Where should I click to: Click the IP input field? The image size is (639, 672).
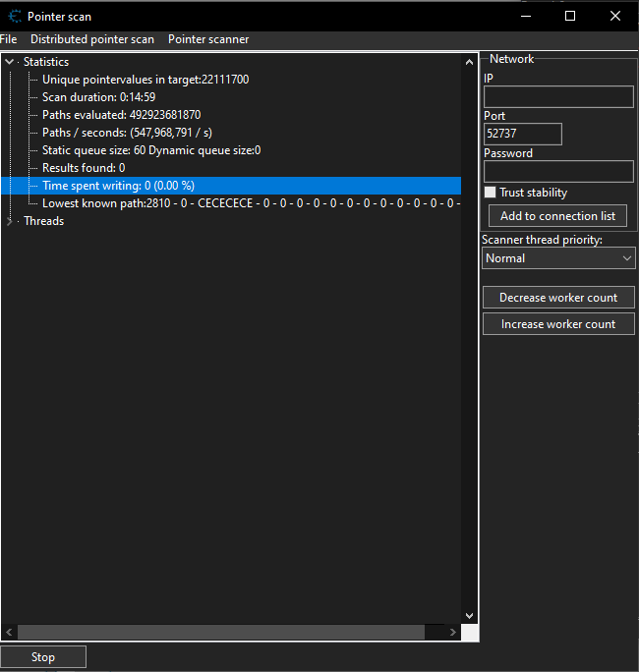[558, 96]
